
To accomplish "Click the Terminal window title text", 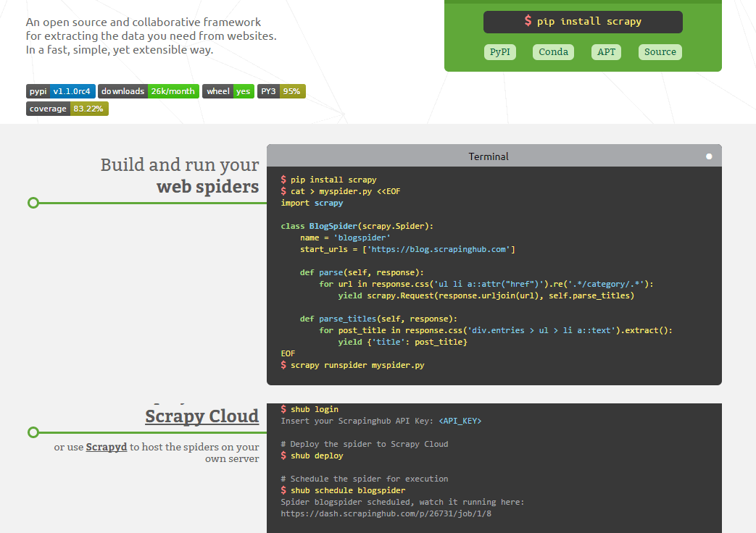I will [489, 156].
